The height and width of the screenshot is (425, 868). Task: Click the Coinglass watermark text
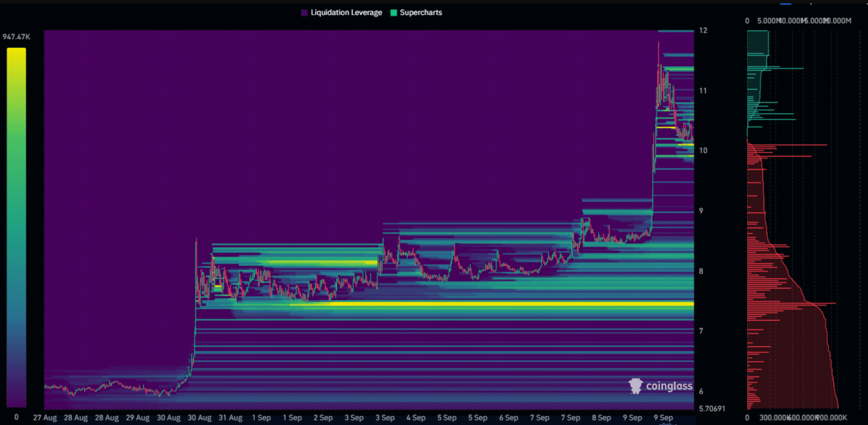click(x=669, y=387)
